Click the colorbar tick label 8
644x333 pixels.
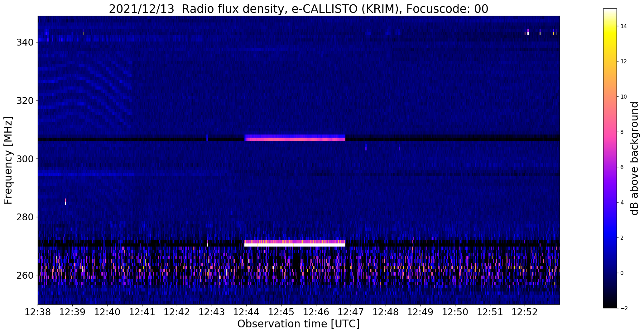tap(622, 132)
